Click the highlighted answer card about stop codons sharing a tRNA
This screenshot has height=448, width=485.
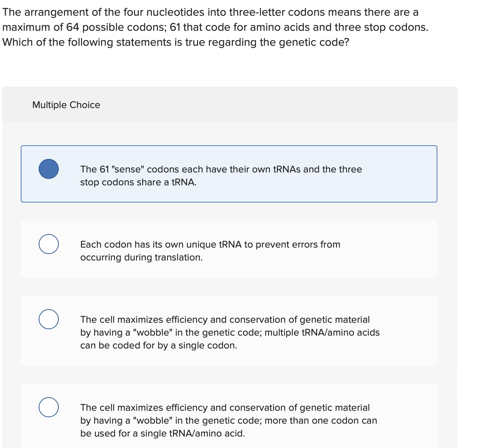[229, 174]
